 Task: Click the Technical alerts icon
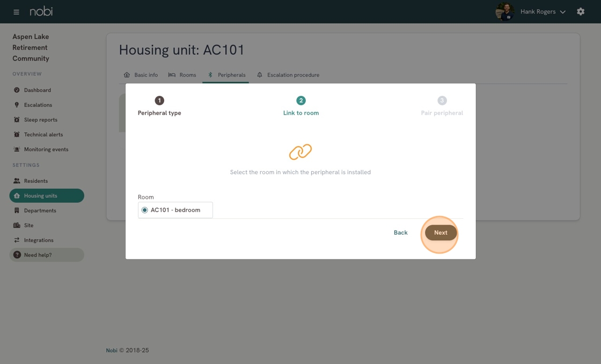coord(17,135)
